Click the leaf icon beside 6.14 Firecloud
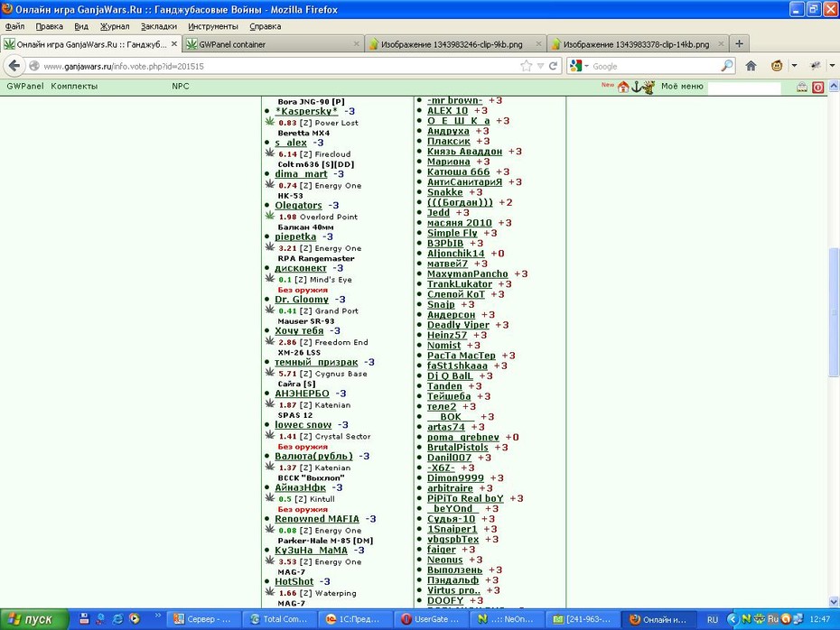The width and height of the screenshot is (840, 630). 270,153
